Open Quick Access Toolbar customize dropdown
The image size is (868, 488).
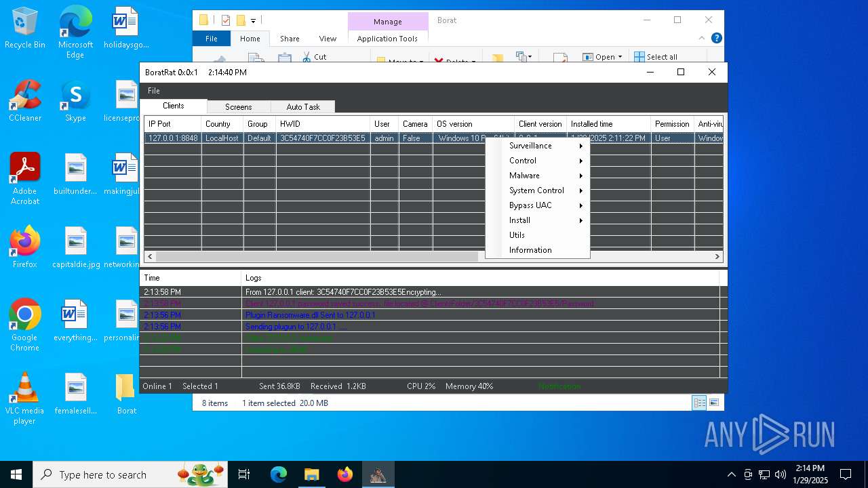253,20
